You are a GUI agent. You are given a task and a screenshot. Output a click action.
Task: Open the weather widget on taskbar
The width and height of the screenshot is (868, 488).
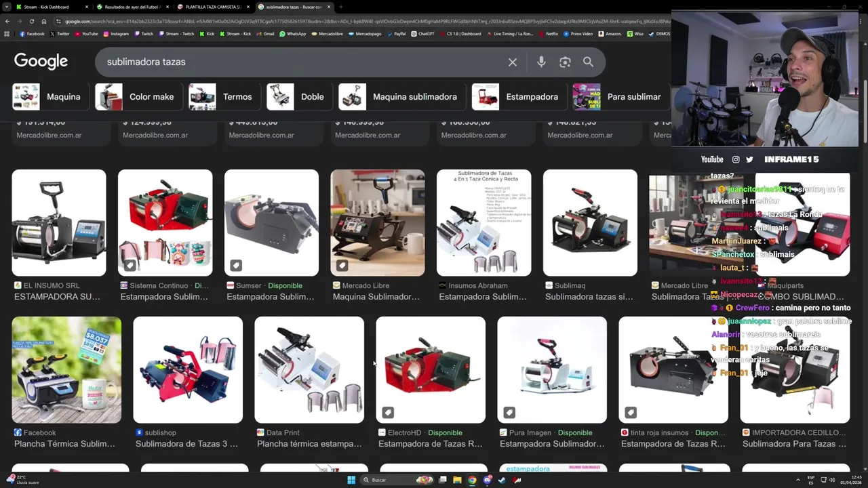coord(22,480)
